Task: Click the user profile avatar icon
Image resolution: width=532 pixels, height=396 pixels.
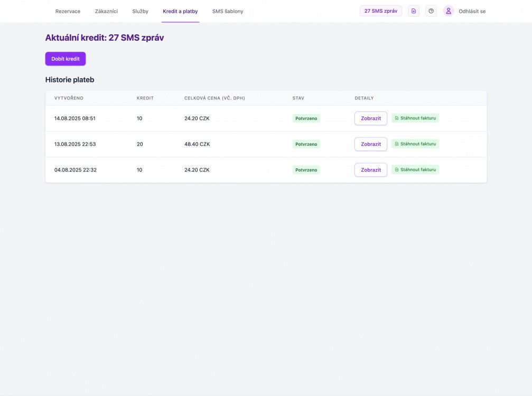Action: pyautogui.click(x=449, y=11)
